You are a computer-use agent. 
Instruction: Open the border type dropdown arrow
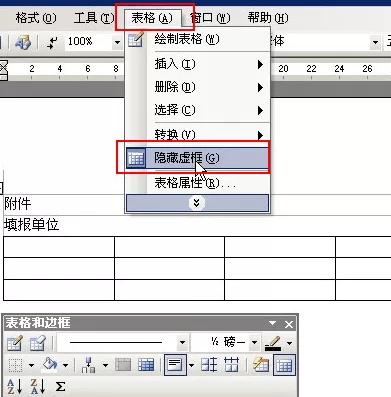point(31,366)
